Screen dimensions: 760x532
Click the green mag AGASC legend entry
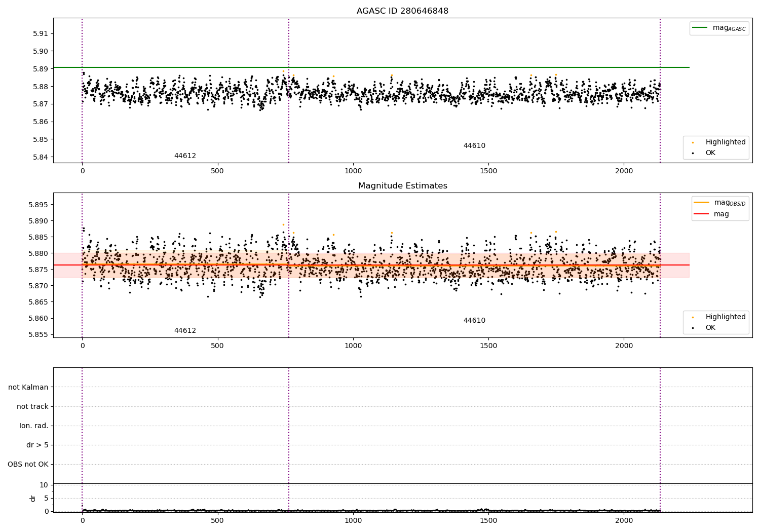point(719,28)
